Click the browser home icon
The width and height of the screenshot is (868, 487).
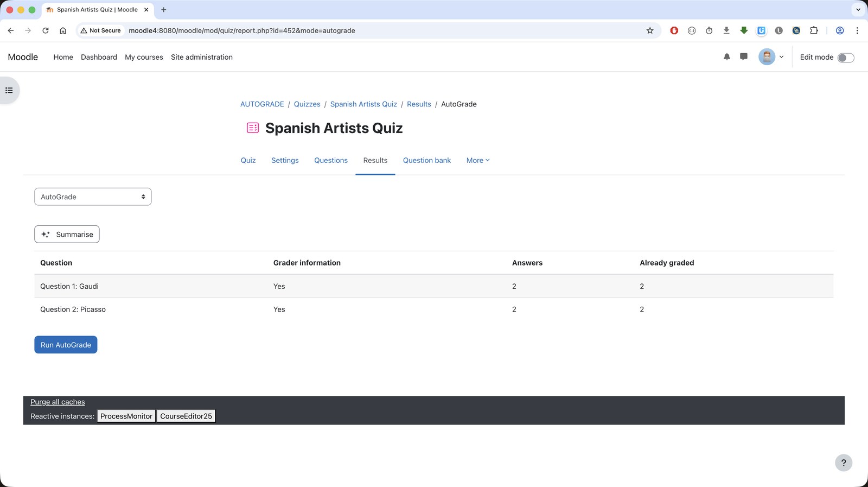click(x=63, y=30)
